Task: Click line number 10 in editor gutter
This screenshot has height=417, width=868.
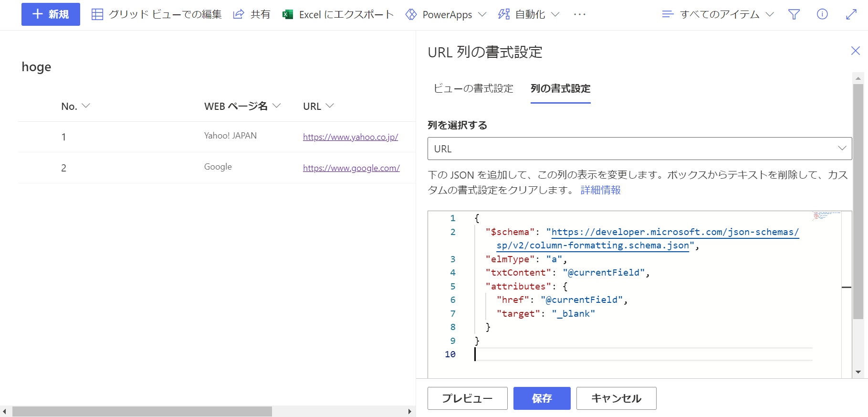Action: pyautogui.click(x=450, y=354)
